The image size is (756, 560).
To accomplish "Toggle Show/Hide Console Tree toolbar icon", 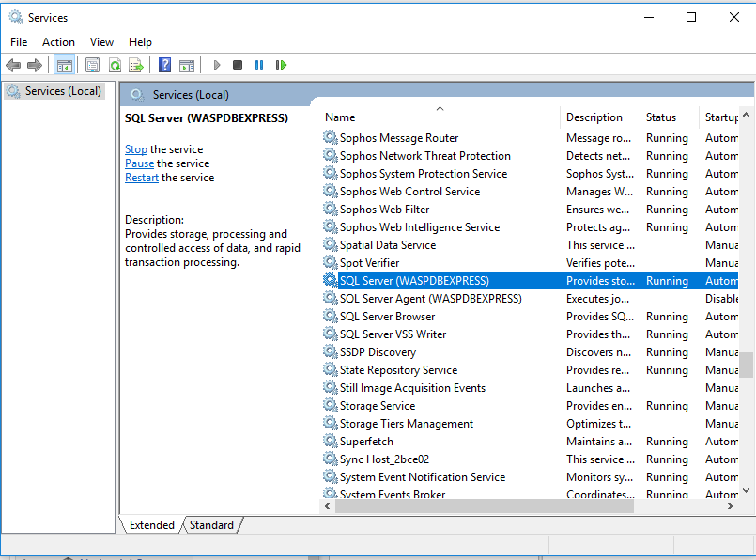I will click(64, 65).
